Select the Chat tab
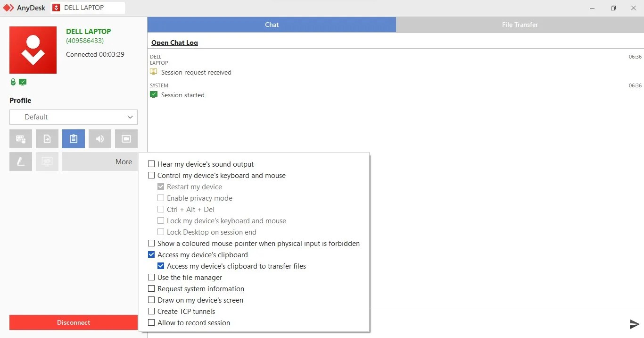Screen dimensions: 644x338 click(x=272, y=25)
